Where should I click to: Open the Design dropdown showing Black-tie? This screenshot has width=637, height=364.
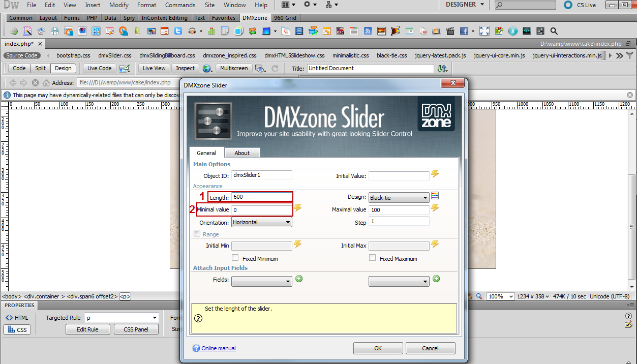(399, 198)
